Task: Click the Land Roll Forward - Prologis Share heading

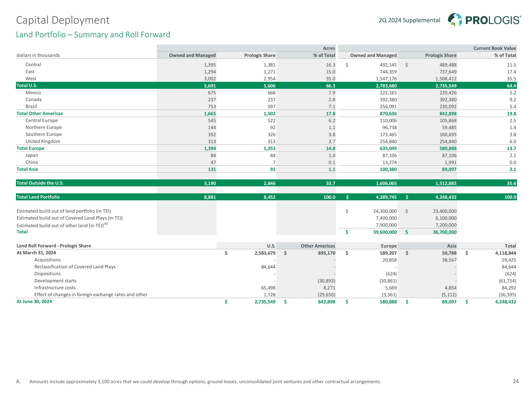Action: 54,246
